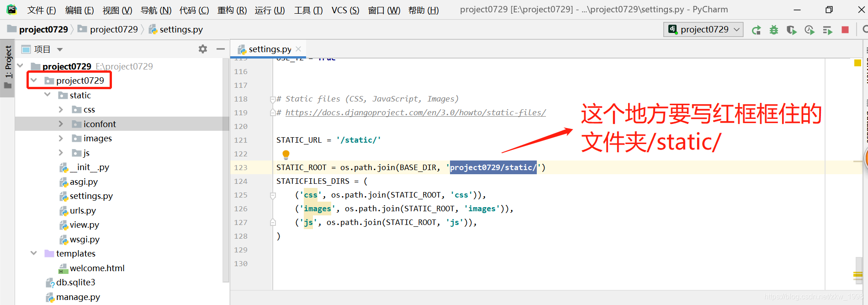This screenshot has width=868, height=305.
Task: Place cursor in STATIC_URL = '/static/' line
Action: point(328,140)
